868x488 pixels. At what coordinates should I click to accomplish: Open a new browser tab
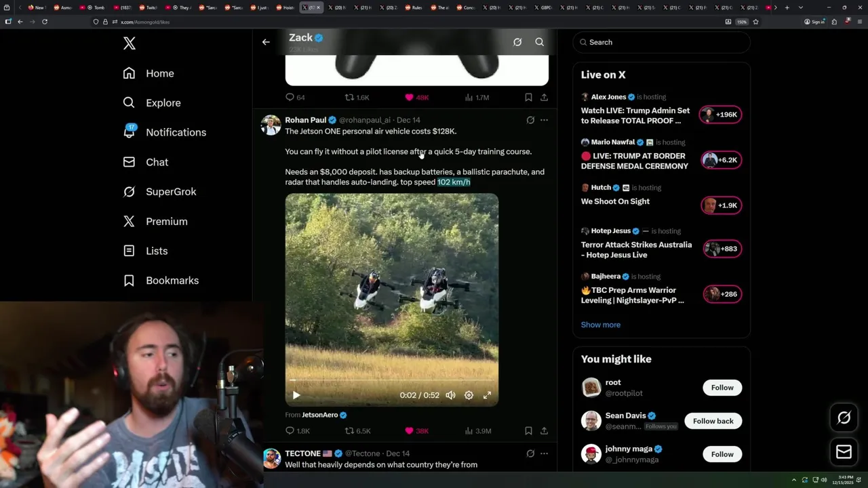coord(787,7)
